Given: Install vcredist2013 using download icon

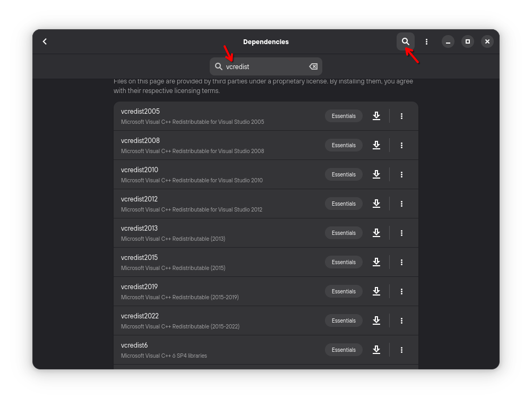Looking at the screenshot, I should pos(376,233).
